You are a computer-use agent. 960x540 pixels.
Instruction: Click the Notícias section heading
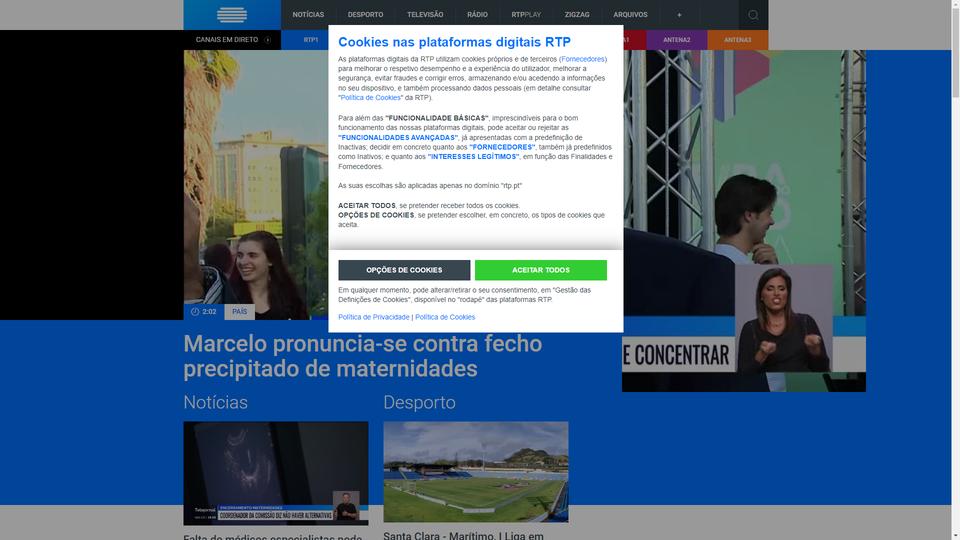(x=216, y=402)
